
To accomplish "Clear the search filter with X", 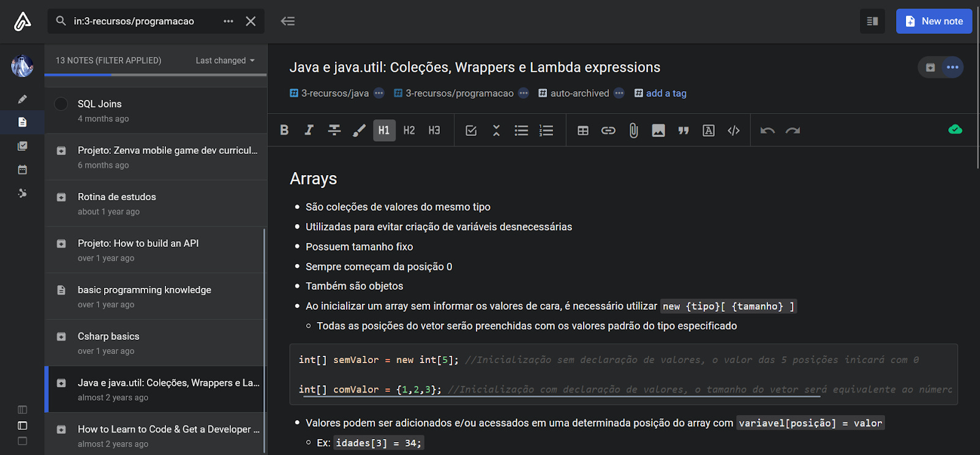I will [251, 21].
